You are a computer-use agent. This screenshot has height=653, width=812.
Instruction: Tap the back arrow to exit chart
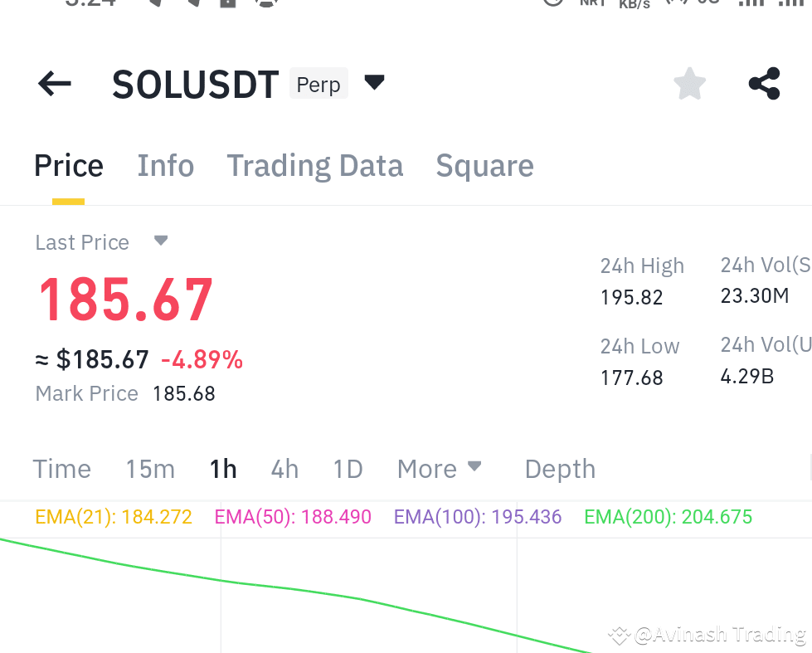point(53,83)
